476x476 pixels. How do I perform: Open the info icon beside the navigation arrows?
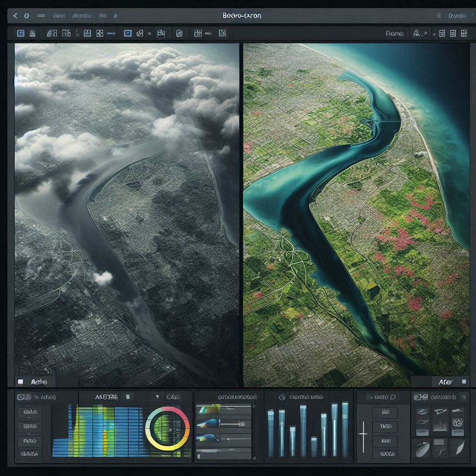point(26,16)
